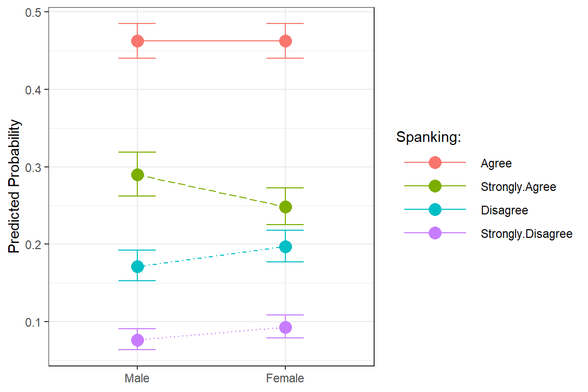The width and height of the screenshot is (588, 392).
Task: Select the Strongly.Disagree point for Female
Action: pos(285,327)
